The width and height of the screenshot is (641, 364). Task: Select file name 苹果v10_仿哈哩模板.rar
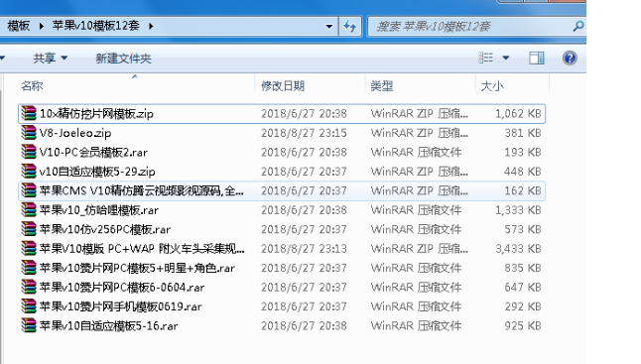tap(99, 210)
